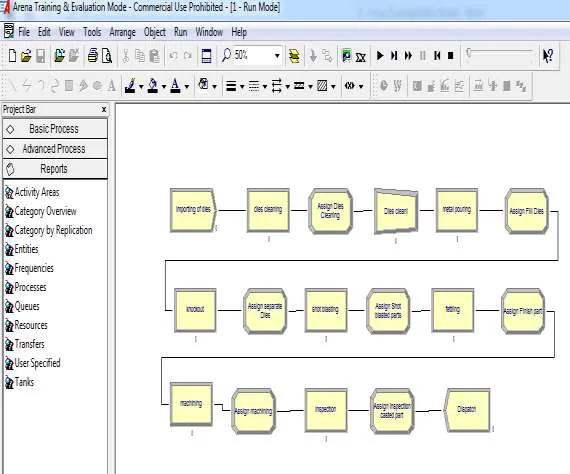Screen dimensions: 570x474
Task: Open Category by Replication report
Action: coord(53,230)
